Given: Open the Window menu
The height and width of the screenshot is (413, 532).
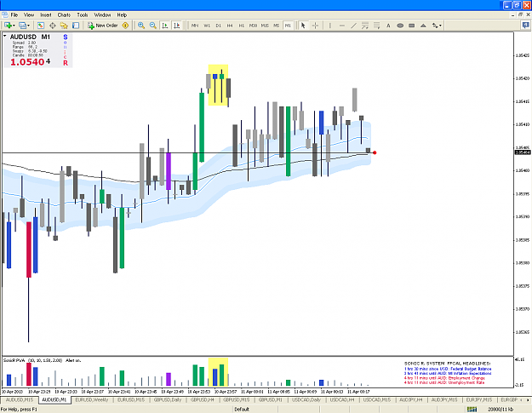Looking at the screenshot, I should pyautogui.click(x=102, y=15).
